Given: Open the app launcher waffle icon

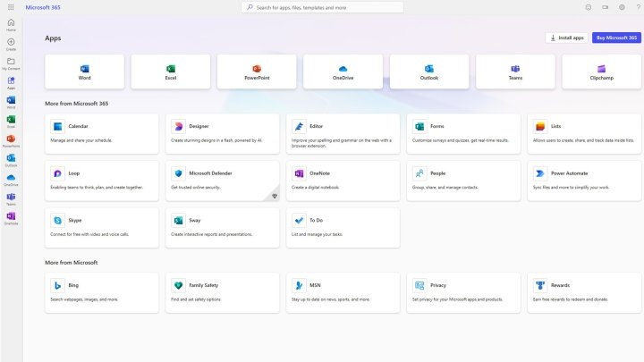Looking at the screenshot, I should click(11, 7).
